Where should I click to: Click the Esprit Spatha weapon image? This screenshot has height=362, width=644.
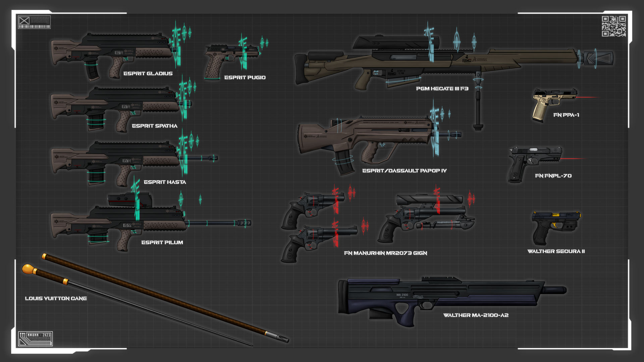pos(121,109)
